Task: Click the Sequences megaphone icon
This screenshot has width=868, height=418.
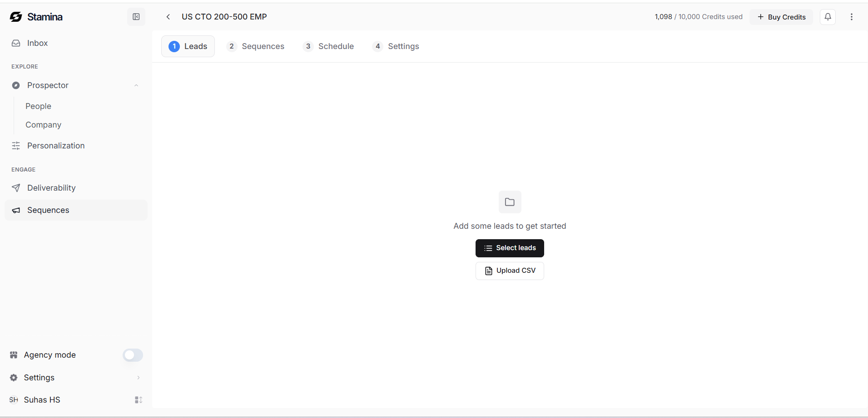Action: 16,210
